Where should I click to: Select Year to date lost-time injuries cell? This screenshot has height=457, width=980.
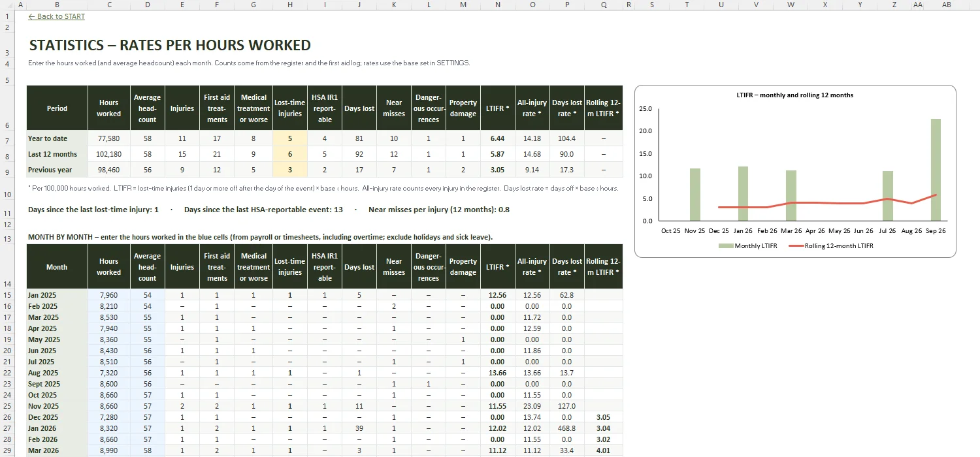tap(290, 138)
